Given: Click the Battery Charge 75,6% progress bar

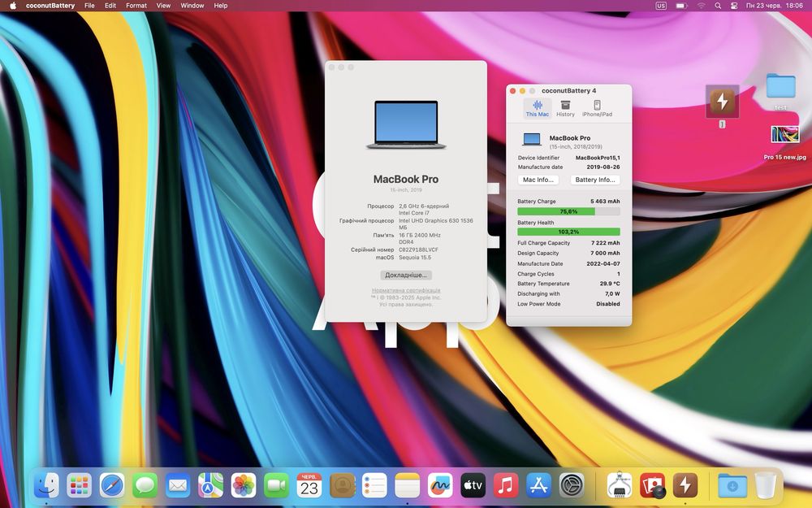Looking at the screenshot, I should coord(568,211).
